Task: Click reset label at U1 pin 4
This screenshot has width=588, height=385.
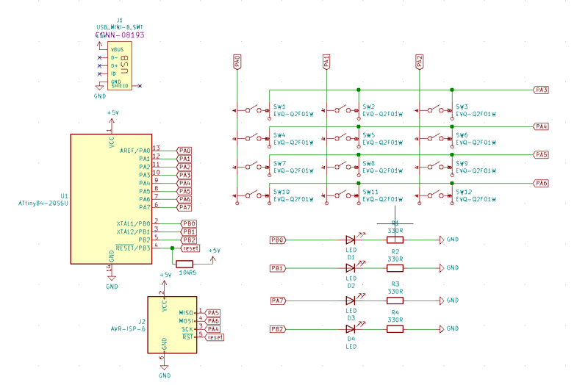Action: (x=190, y=248)
